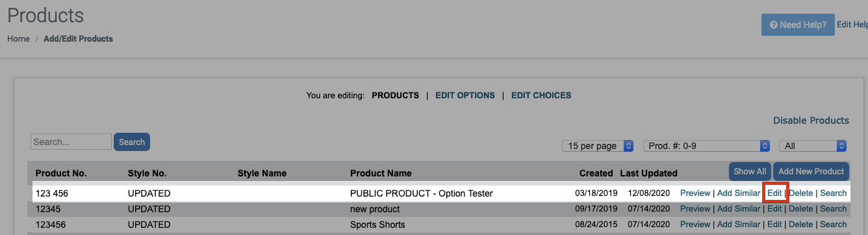Delete the product named new product
This screenshot has width=868, height=235.
click(800, 209)
